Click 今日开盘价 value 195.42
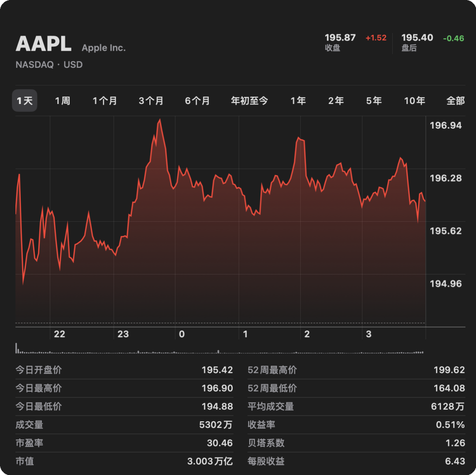 217,370
